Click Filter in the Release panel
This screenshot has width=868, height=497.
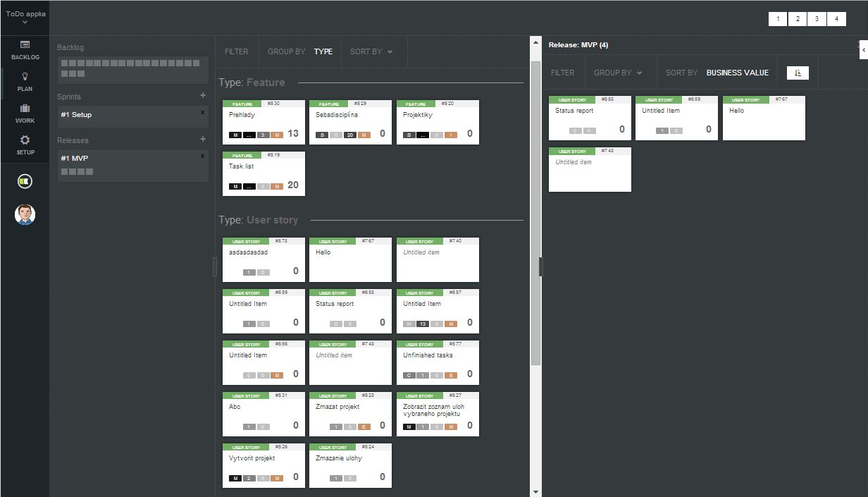pyautogui.click(x=562, y=73)
